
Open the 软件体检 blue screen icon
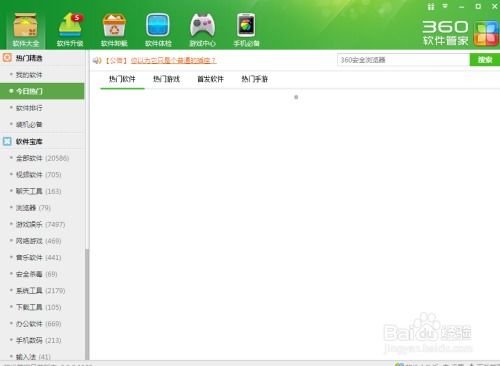tap(158, 25)
